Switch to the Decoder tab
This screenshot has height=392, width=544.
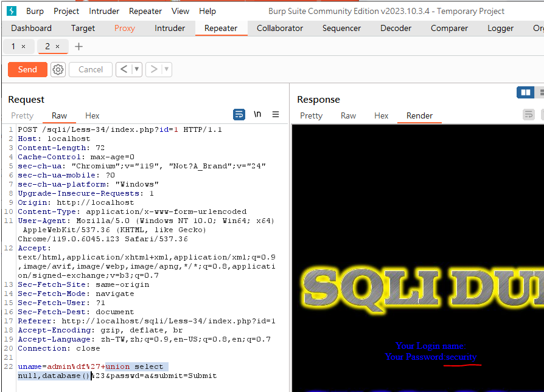396,29
